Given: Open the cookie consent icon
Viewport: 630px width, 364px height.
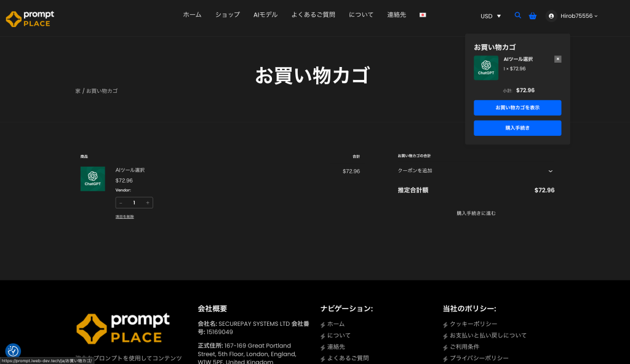Looking at the screenshot, I should (13, 350).
